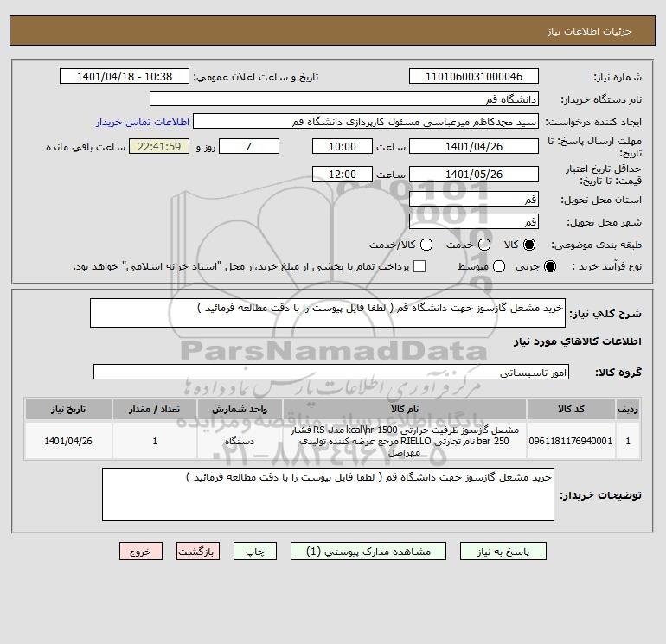Click the response time field 10:00

click(x=343, y=146)
